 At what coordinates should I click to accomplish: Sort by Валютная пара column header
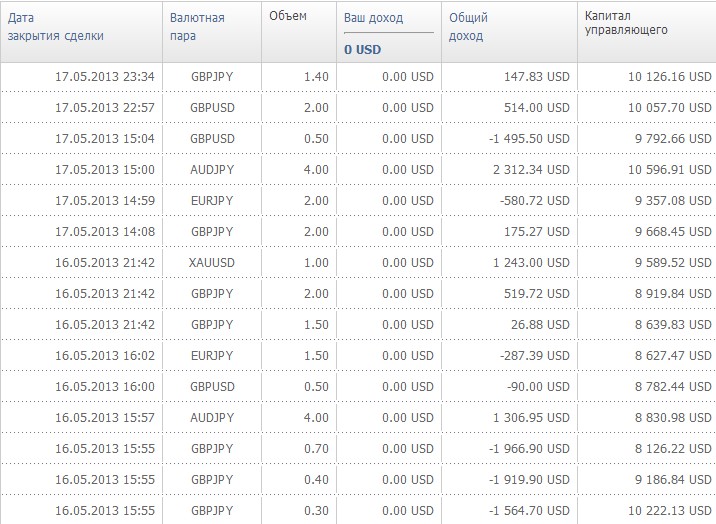[197, 27]
